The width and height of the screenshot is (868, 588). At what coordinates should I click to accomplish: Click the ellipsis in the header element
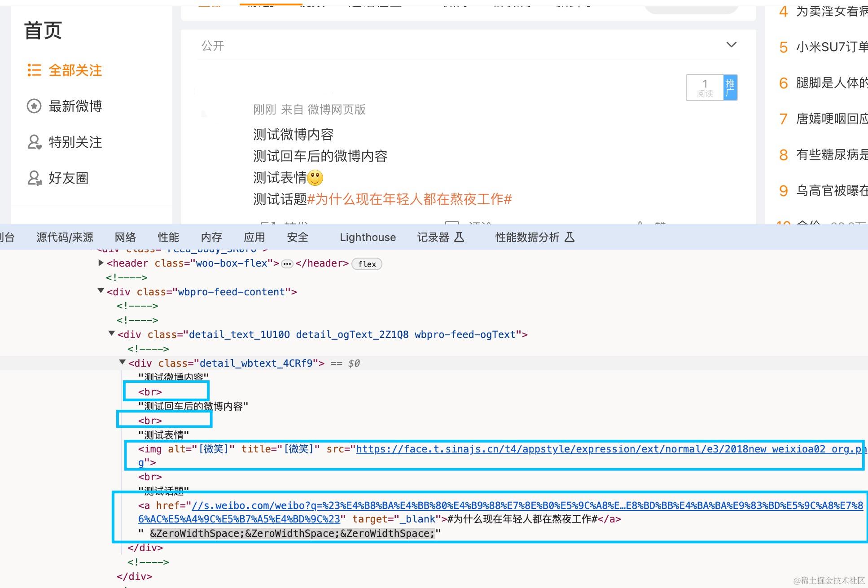tap(287, 264)
